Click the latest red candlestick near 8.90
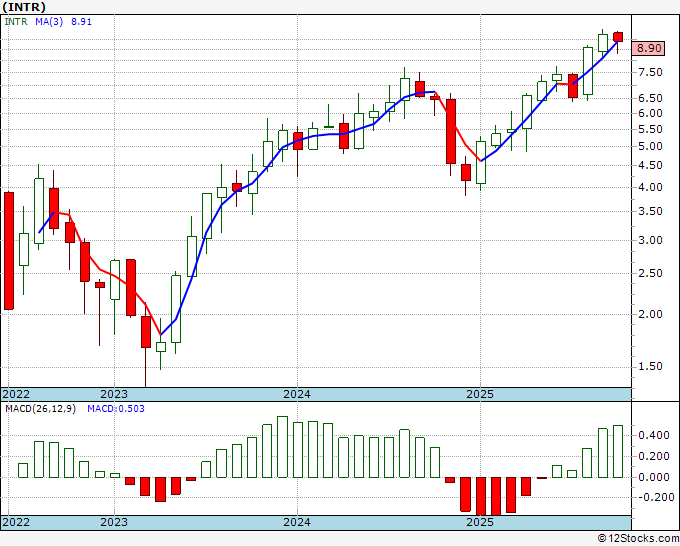The image size is (680, 546). (618, 37)
